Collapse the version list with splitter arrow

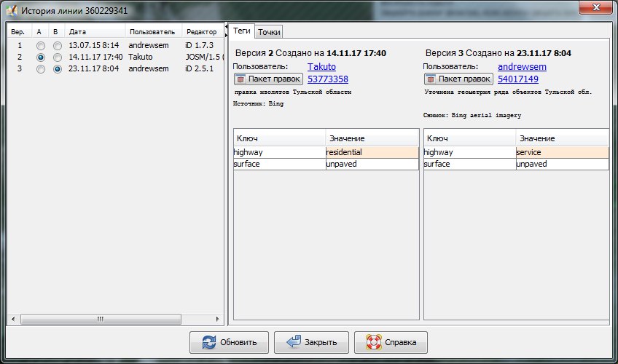(227, 26)
